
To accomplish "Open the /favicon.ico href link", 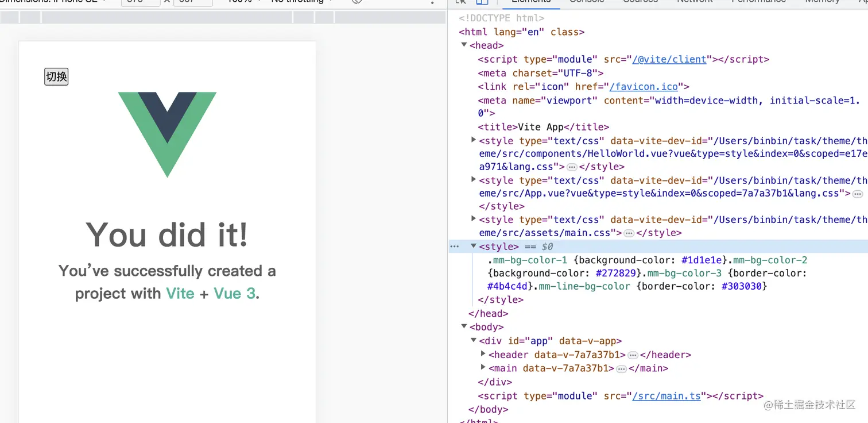I will point(644,87).
